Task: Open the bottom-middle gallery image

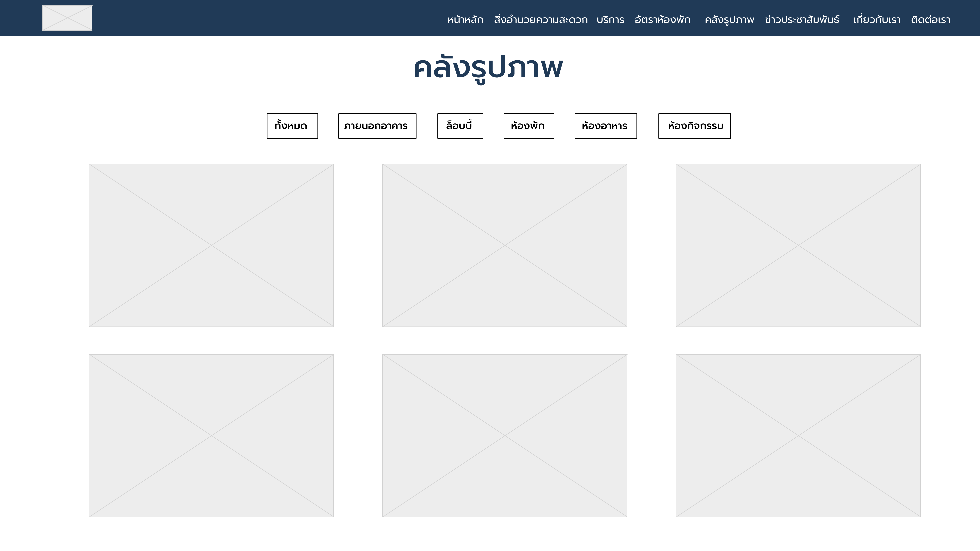Action: (x=504, y=436)
